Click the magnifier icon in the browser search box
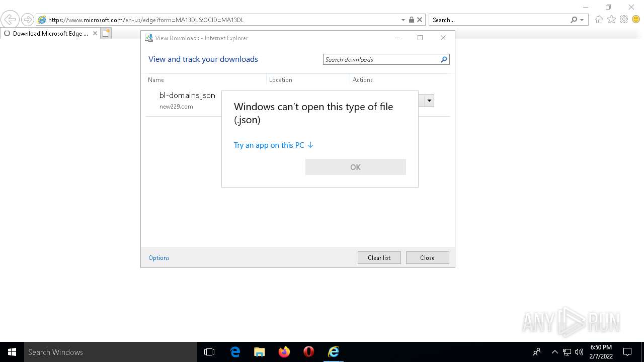This screenshot has height=362, width=644. 574,20
